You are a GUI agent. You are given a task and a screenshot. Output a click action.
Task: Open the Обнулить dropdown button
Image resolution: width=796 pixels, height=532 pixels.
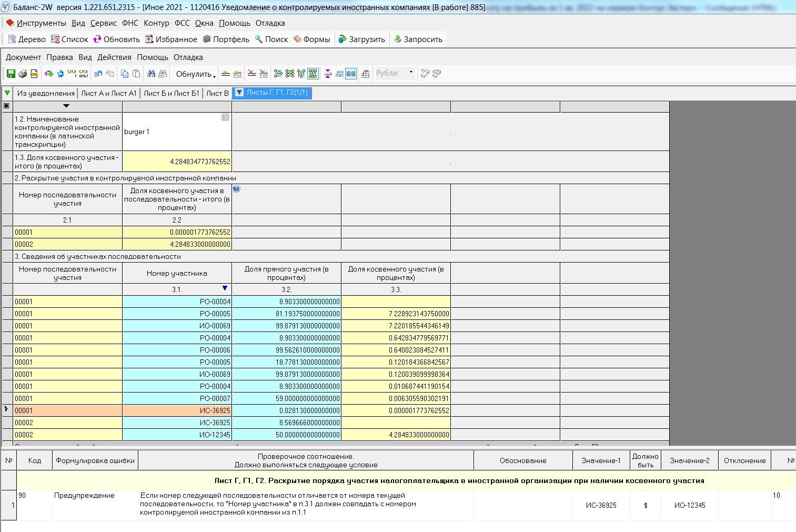pyautogui.click(x=196, y=74)
